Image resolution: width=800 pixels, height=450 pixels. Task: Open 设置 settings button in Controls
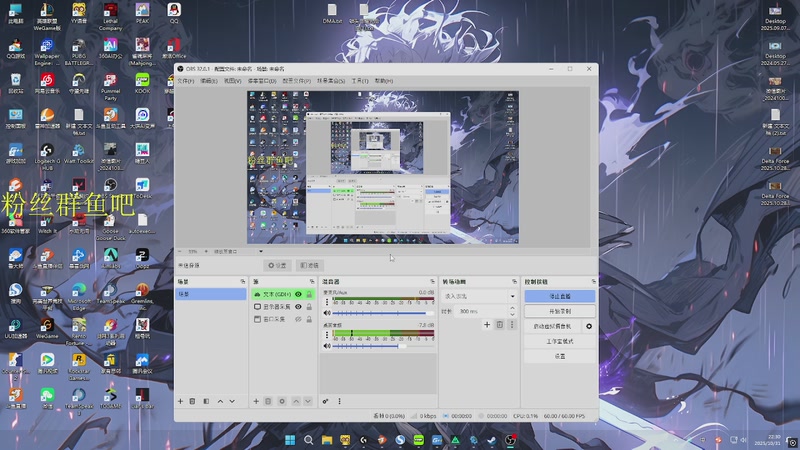click(x=560, y=356)
